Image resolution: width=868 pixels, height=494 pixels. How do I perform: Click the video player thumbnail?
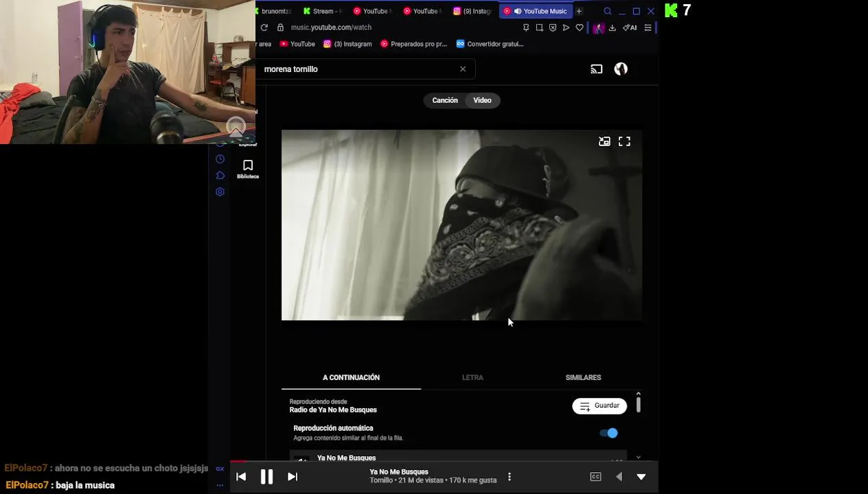pos(461,225)
